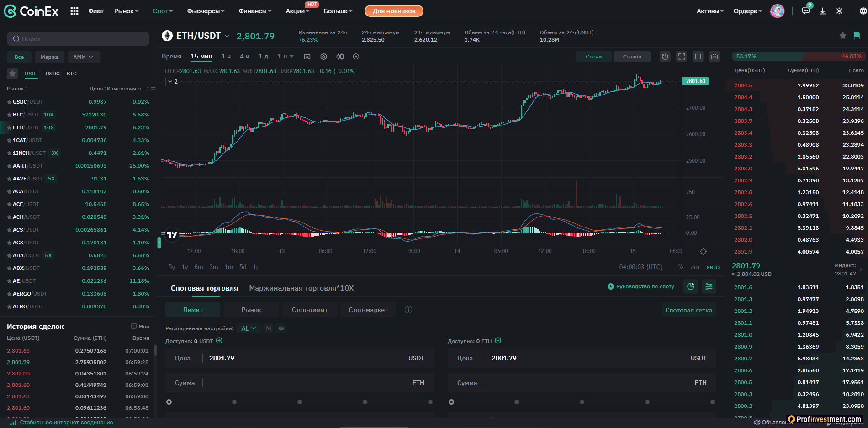The width and height of the screenshot is (868, 428).
Task: Toggle % scale on chart
Action: [x=681, y=267]
